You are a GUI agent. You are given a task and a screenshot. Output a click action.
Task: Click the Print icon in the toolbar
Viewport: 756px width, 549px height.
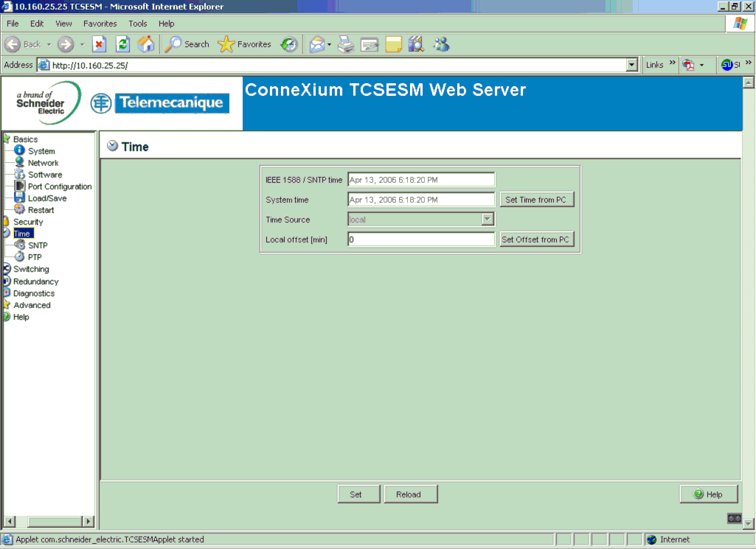pos(346,44)
